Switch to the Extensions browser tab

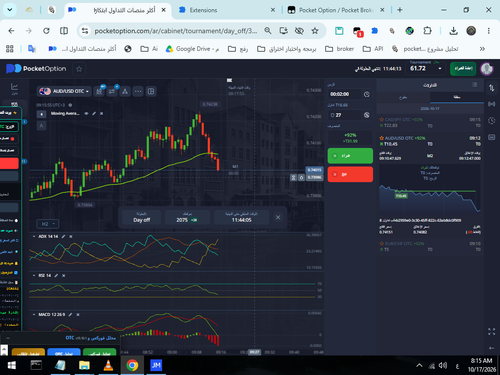[x=227, y=10]
